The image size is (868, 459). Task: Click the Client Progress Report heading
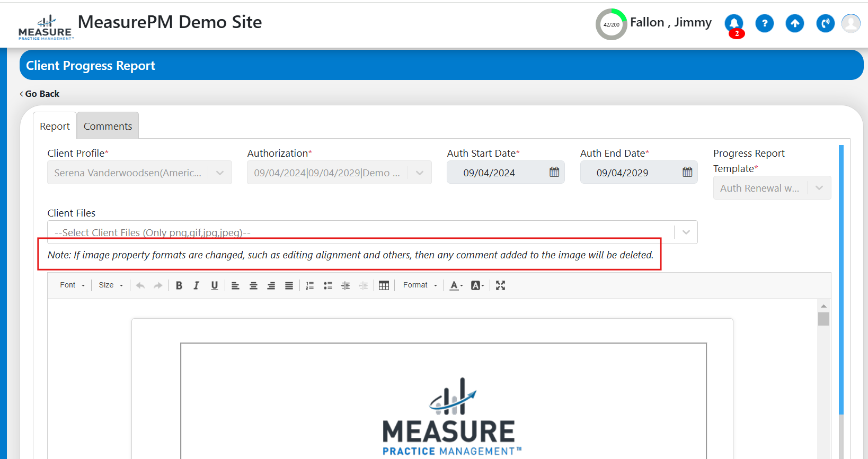tap(91, 66)
